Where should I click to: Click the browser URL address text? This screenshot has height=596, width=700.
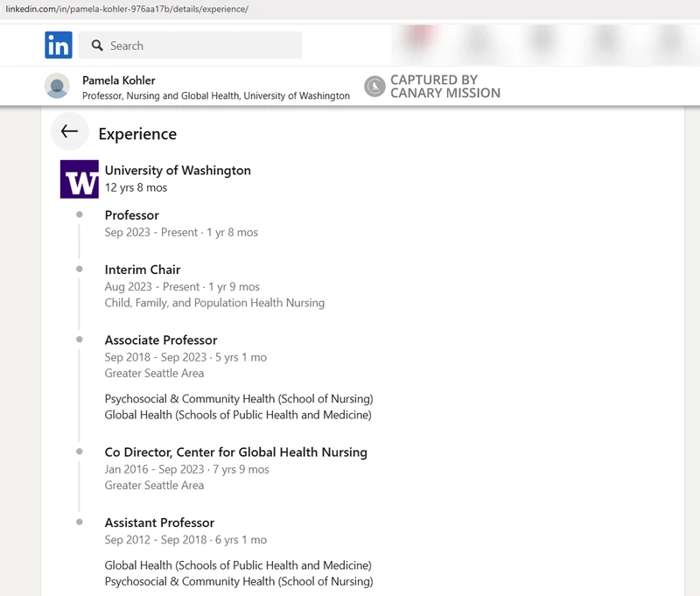point(127,9)
